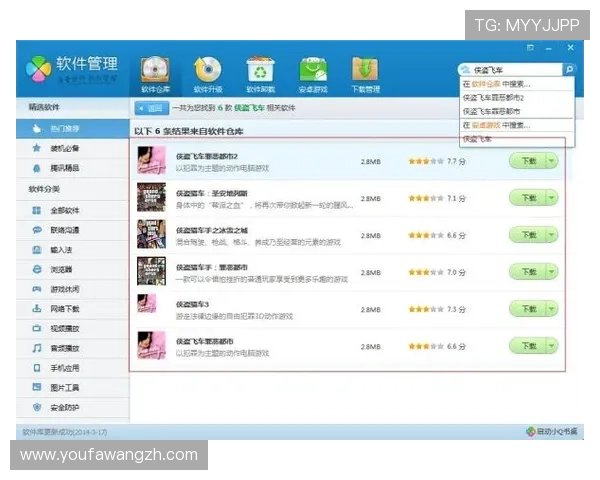This screenshot has height=480, width=600.
Task: Open thumbnail of 侠盗猎车3
Action: [x=147, y=304]
